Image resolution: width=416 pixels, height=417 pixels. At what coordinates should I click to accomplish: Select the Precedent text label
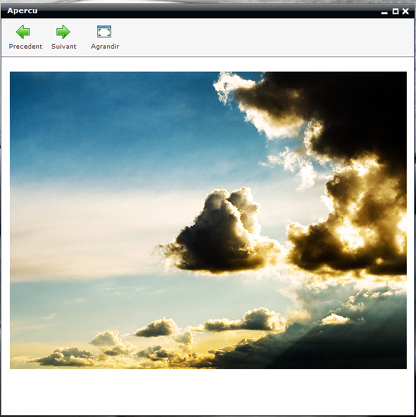click(x=25, y=46)
